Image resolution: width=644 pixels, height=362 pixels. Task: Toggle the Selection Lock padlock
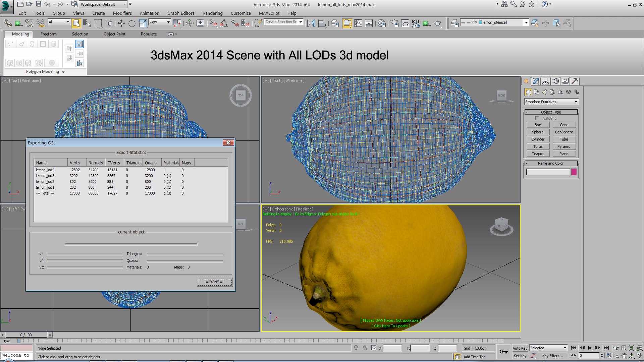365,348
